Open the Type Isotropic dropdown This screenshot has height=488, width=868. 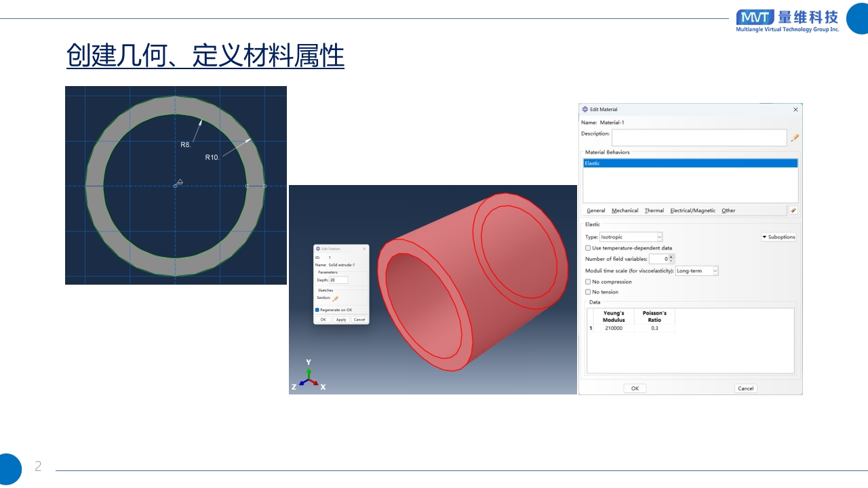tap(631, 237)
